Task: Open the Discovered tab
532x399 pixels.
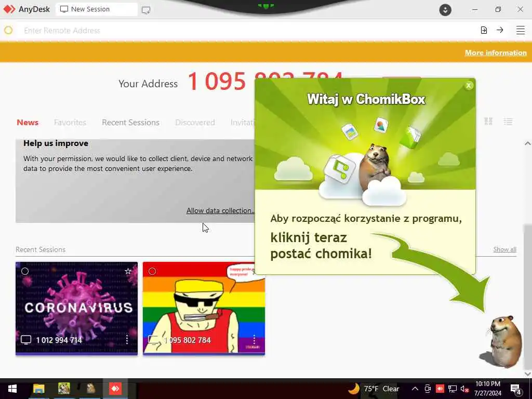Action: (195, 123)
